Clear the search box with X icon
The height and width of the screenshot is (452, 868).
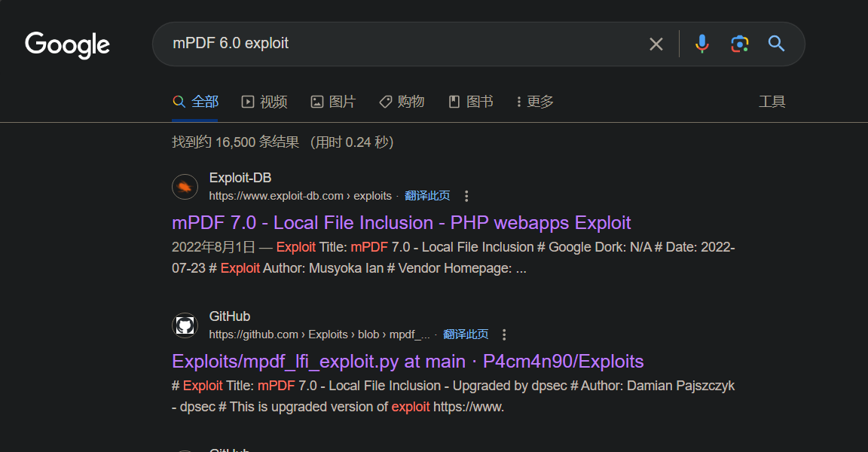(656, 44)
